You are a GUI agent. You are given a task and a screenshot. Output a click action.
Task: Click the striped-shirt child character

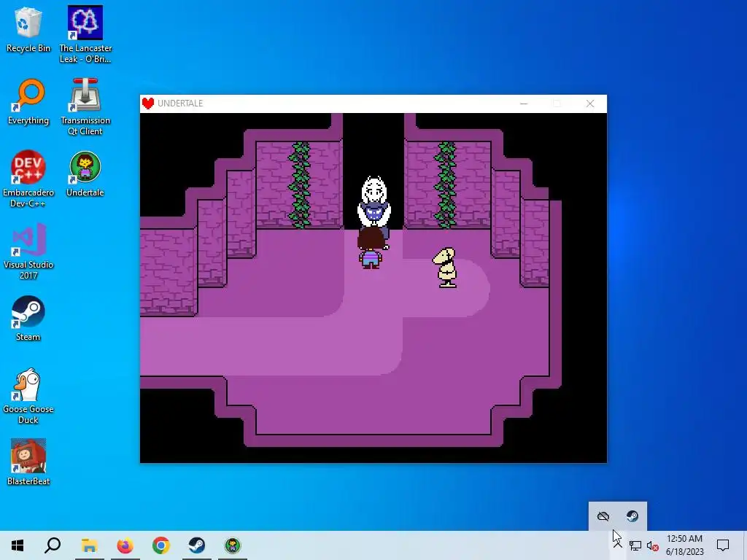point(371,249)
